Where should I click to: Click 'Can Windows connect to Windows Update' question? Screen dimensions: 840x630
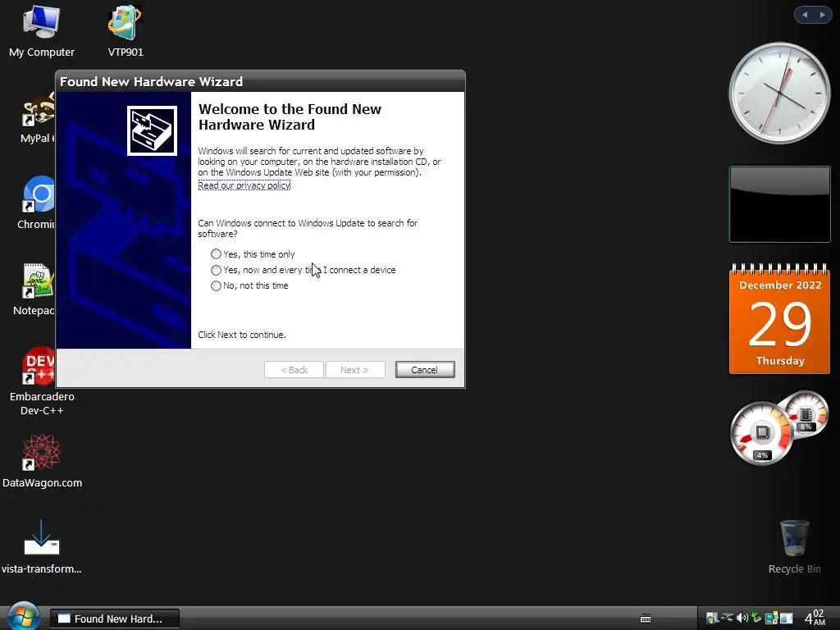click(308, 228)
